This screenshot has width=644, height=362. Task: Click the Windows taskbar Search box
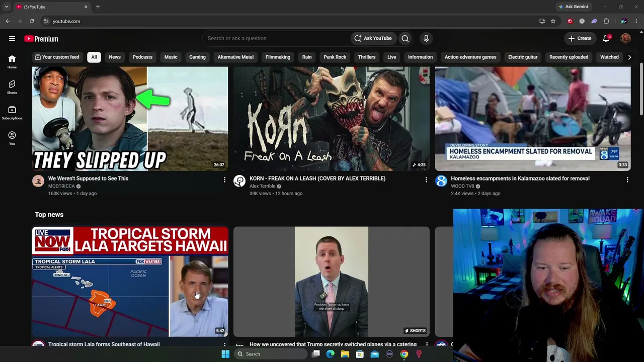tap(271, 354)
